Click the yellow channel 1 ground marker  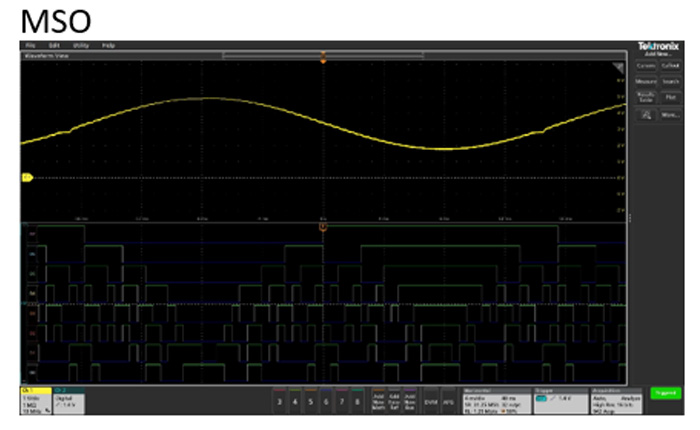26,178
